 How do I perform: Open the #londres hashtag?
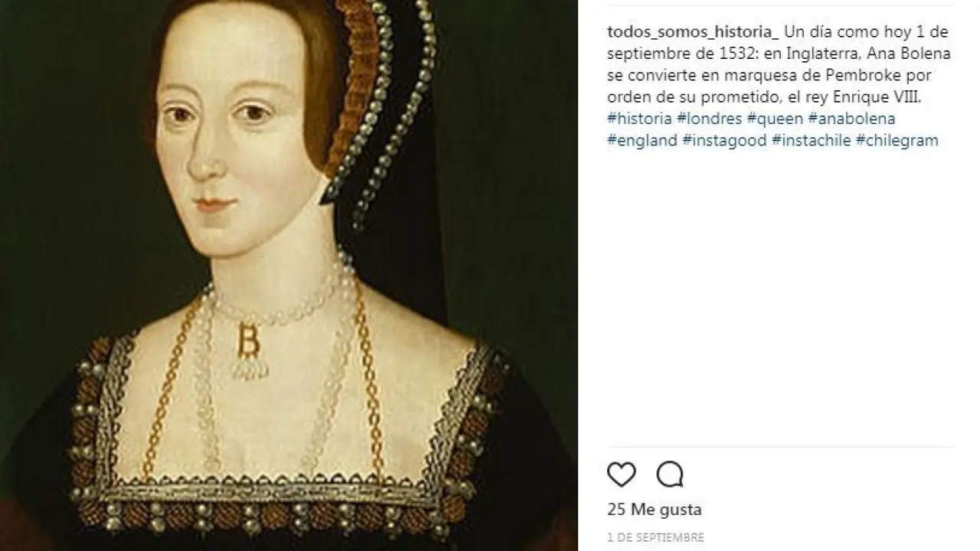(709, 119)
